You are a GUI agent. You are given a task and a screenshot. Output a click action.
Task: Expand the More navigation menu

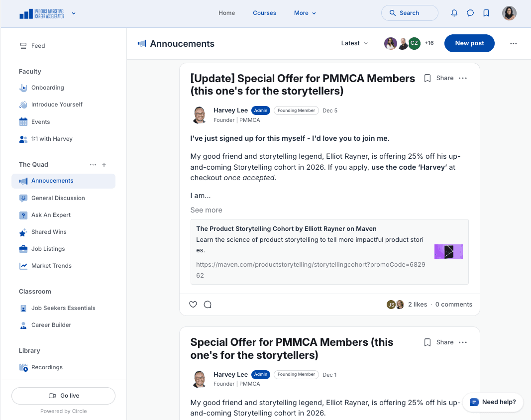click(305, 13)
